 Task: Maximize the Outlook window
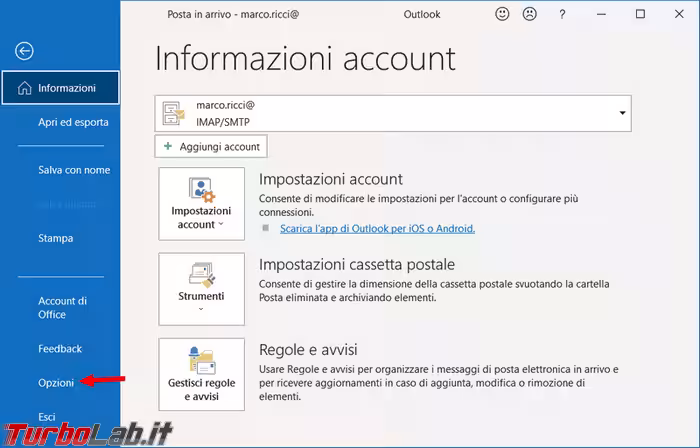pyautogui.click(x=640, y=14)
